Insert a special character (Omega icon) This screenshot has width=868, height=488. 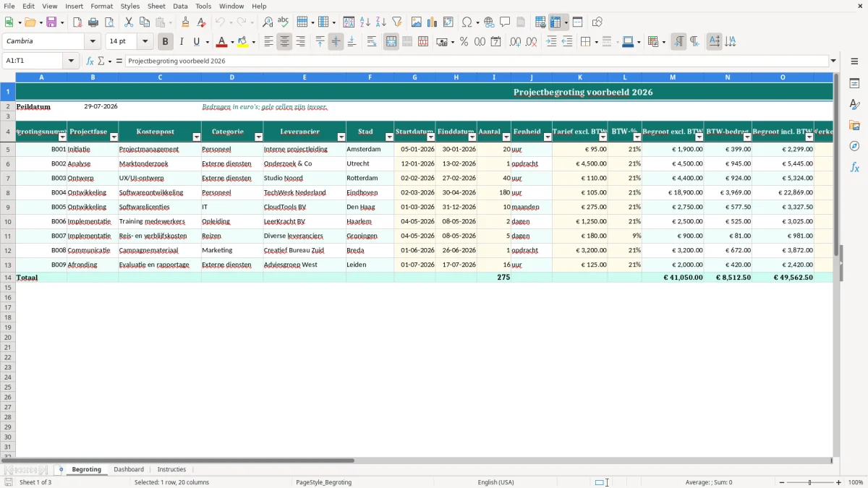point(467,22)
